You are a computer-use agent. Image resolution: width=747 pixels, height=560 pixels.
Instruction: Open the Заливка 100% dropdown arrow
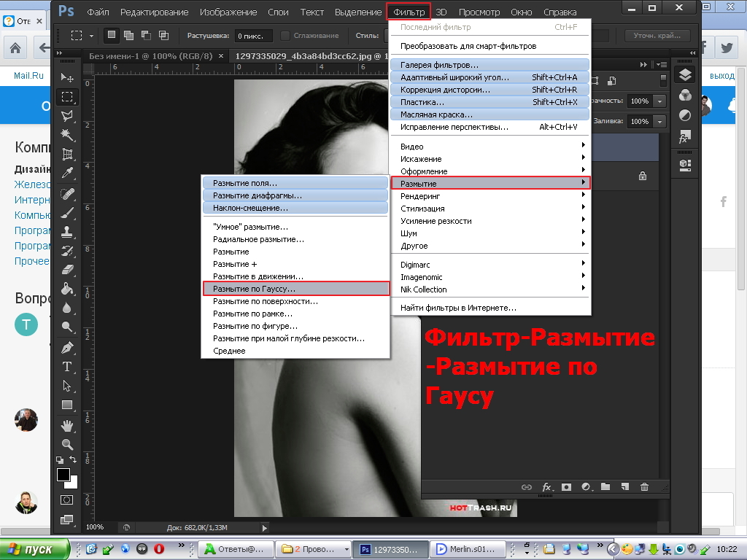[659, 122]
